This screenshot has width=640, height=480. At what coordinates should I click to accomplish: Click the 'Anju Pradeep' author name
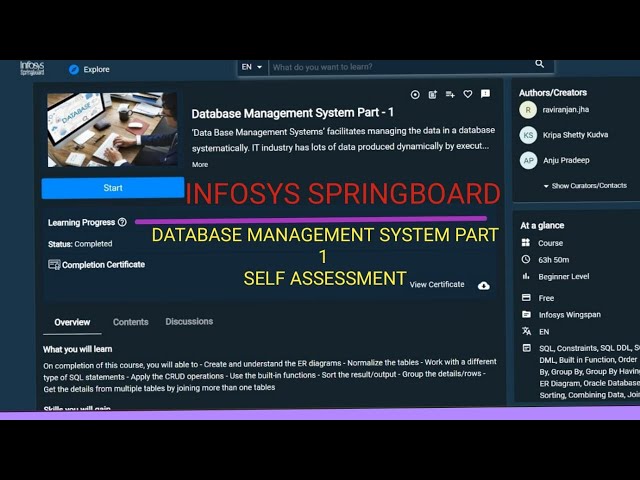[x=566, y=160]
